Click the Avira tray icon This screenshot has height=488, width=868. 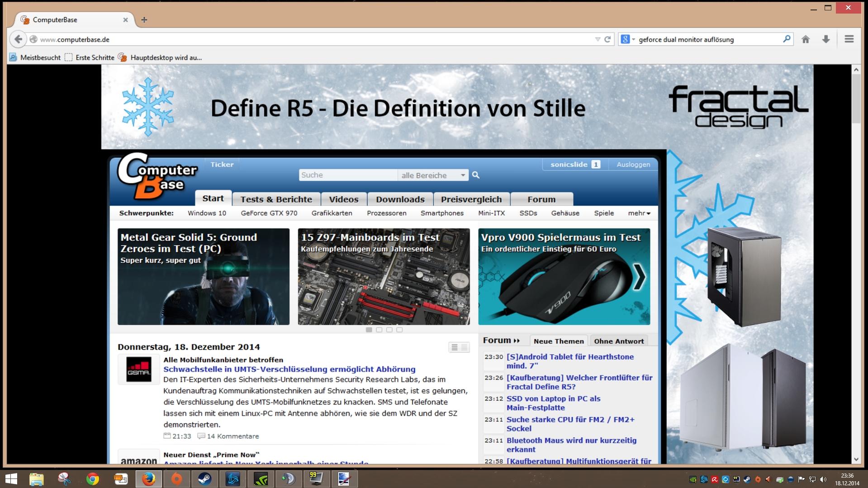[x=715, y=479]
